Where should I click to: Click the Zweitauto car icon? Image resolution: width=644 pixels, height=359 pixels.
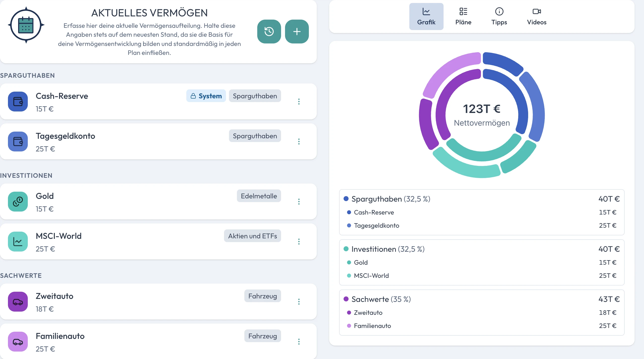(x=18, y=302)
